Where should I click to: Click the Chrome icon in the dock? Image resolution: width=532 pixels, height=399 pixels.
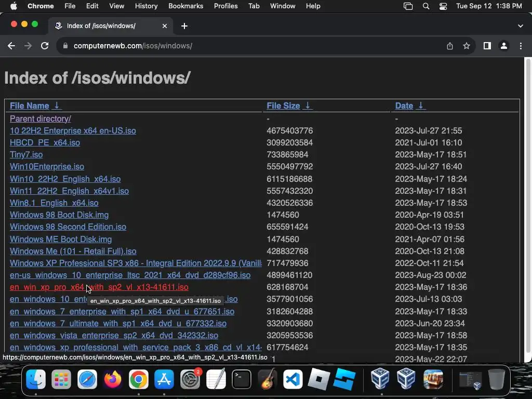138,379
